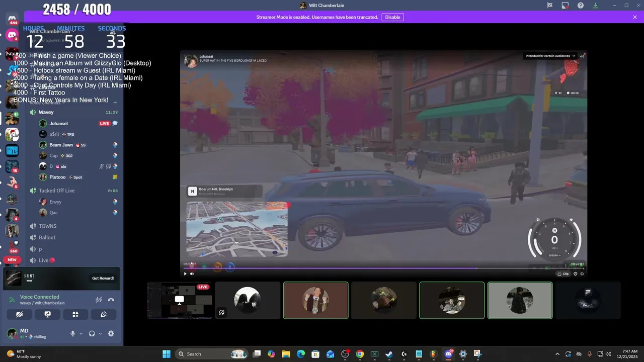Play the stream using the play button
Screen dimensions: 644x362
point(185,274)
